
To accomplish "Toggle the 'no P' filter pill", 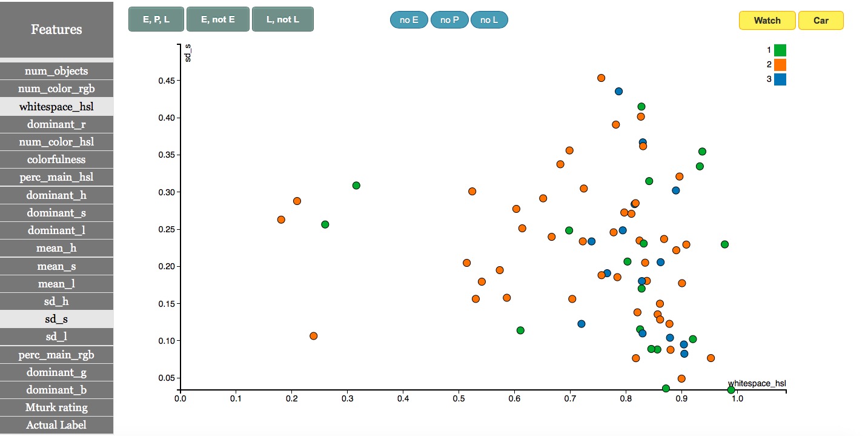I will (449, 20).
